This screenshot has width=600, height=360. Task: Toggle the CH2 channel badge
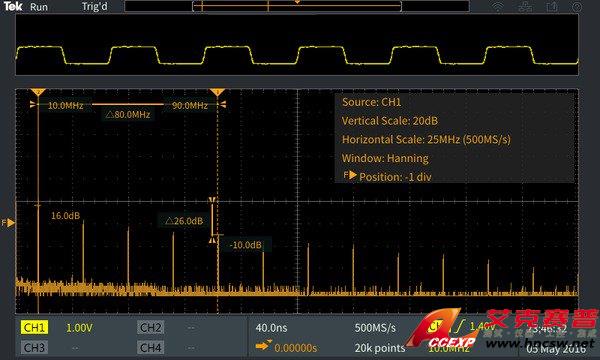coord(150,327)
